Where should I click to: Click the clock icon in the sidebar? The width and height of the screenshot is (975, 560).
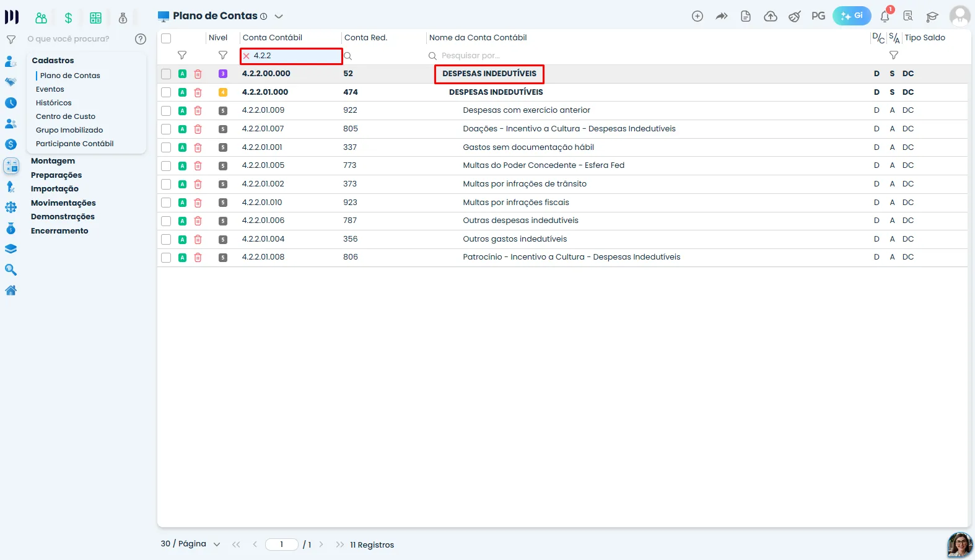[x=11, y=103]
